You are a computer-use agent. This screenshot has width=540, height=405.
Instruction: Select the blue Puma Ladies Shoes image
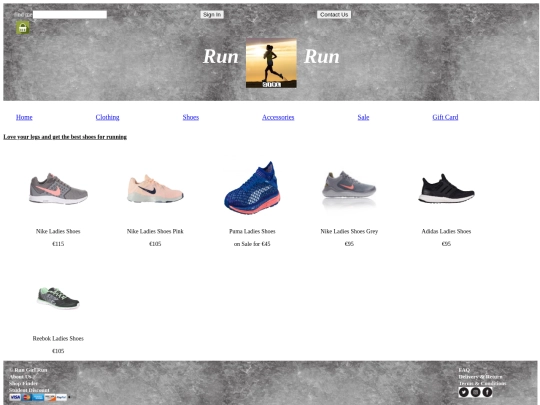click(x=252, y=188)
